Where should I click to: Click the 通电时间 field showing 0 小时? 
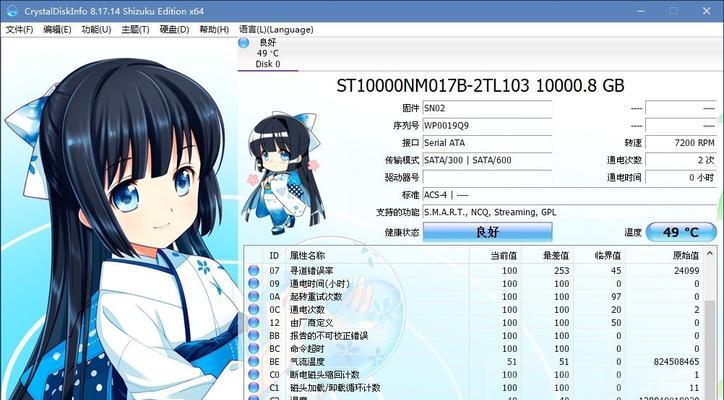point(681,177)
